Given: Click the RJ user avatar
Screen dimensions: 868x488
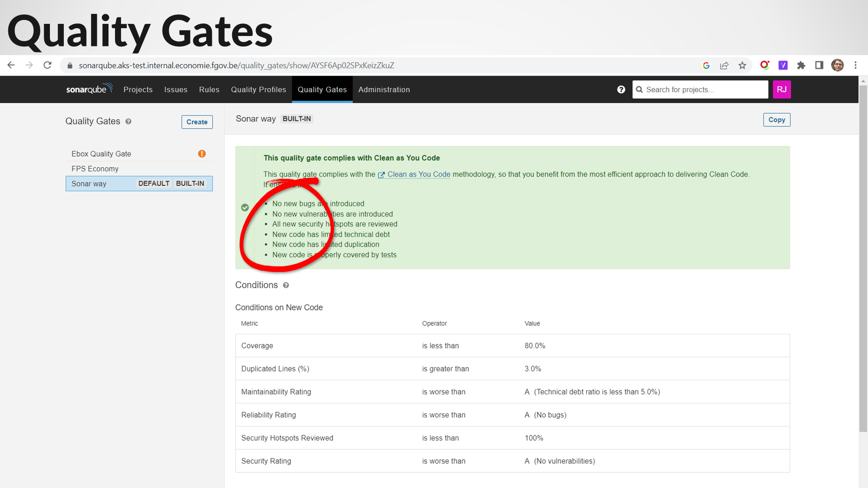Looking at the screenshot, I should click(x=782, y=89).
